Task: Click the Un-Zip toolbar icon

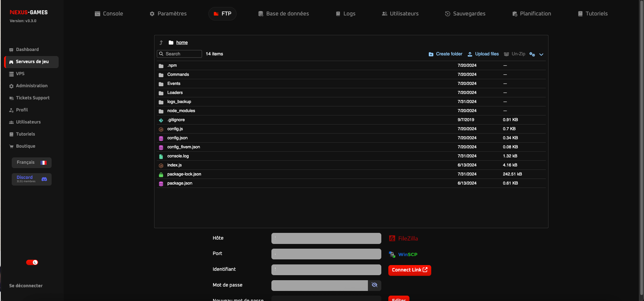Action: coord(506,54)
